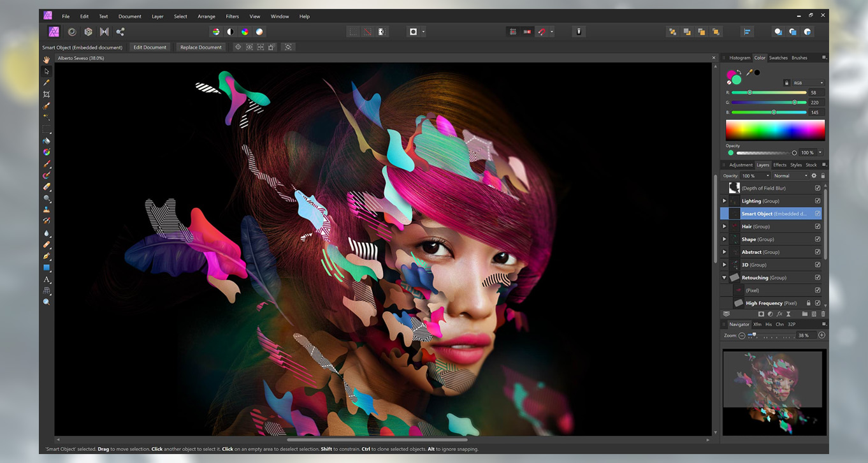Viewport: 868px width, 463px height.
Task: Select the Artistic Text tool
Action: 47,279
